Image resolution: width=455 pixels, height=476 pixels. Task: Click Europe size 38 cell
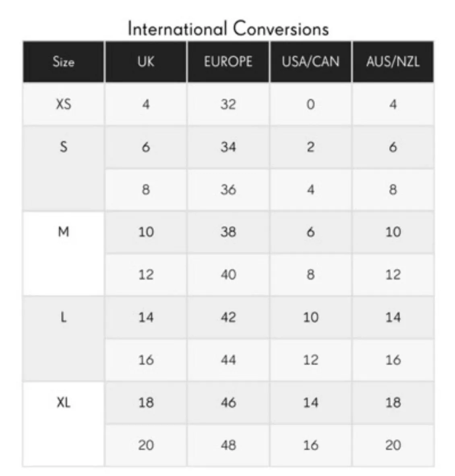pyautogui.click(x=228, y=232)
